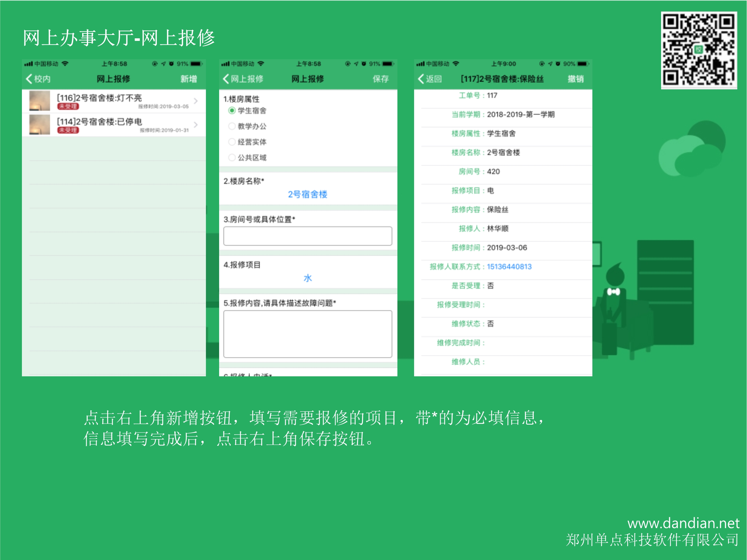This screenshot has width=747, height=560.
Task: Choose the 公共区域 radio option
Action: 232,158
